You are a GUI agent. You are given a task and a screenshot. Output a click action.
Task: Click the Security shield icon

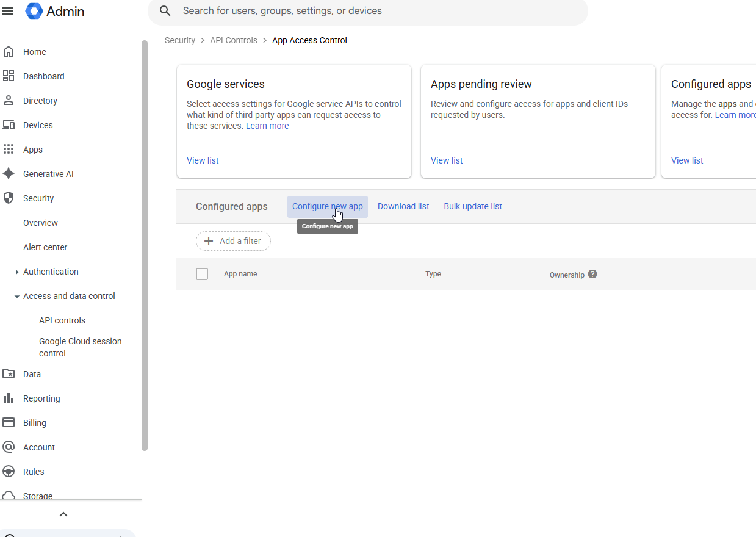pos(9,198)
